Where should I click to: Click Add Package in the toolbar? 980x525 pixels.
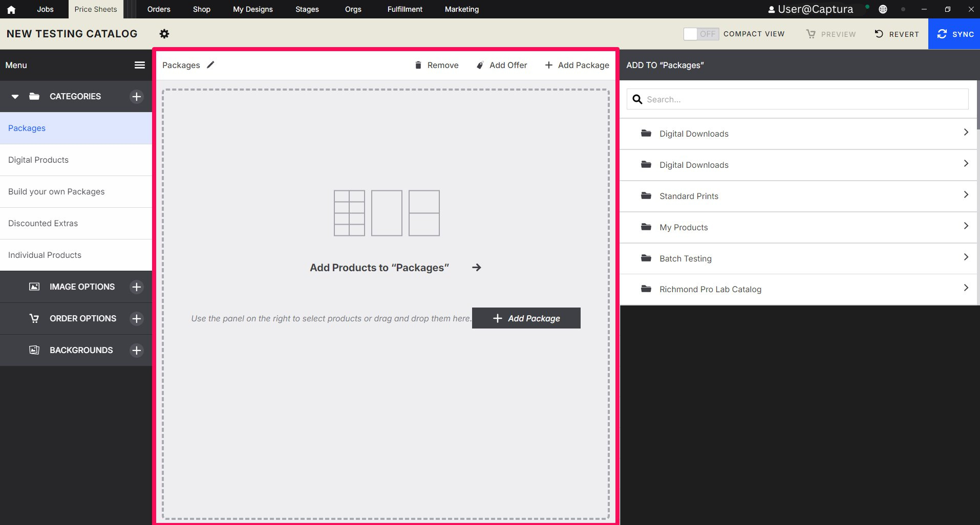(577, 65)
